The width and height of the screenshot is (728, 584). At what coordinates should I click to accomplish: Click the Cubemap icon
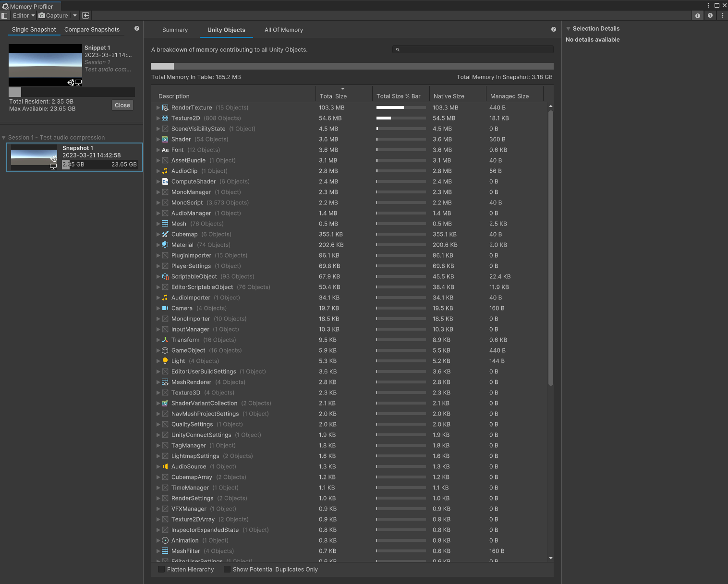click(165, 235)
